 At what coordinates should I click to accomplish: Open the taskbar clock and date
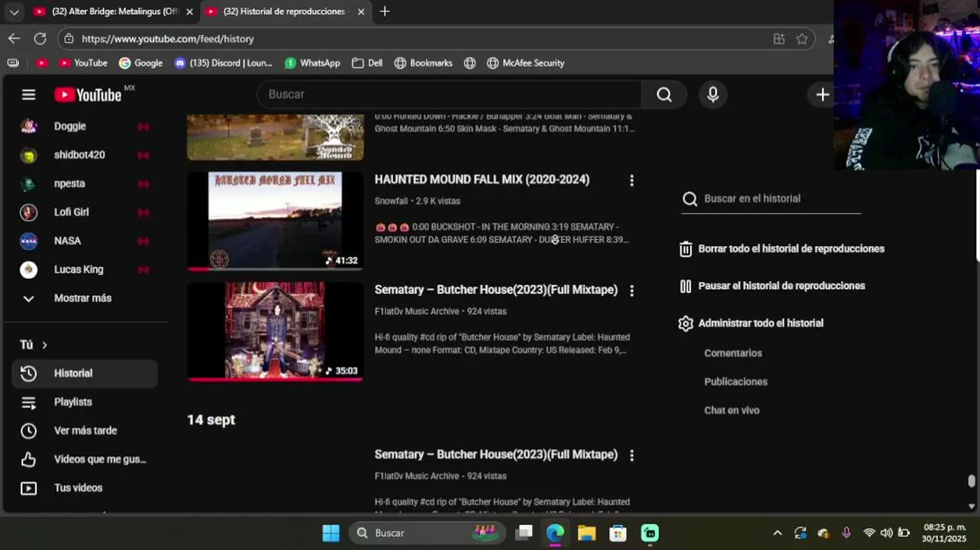[x=944, y=532]
